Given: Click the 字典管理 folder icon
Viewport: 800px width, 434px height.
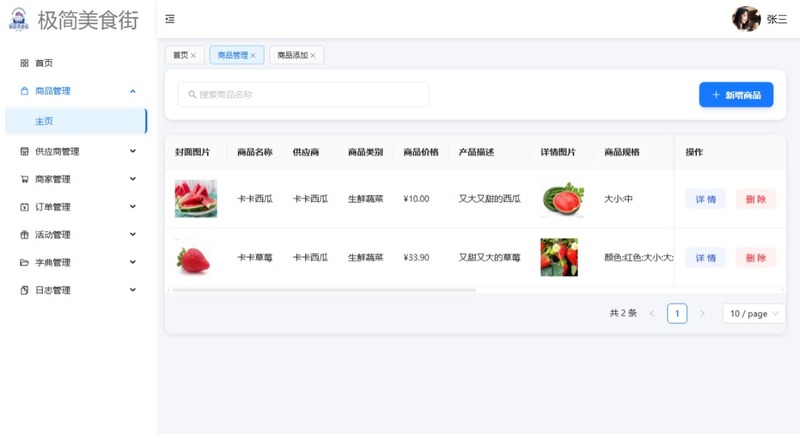Looking at the screenshot, I should pos(24,262).
